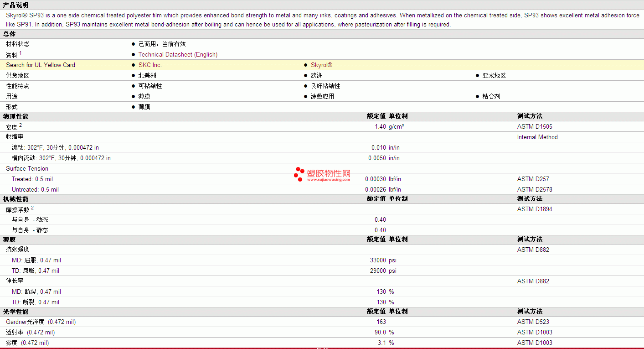Click the tensile strength value 33000
The width and height of the screenshot is (644, 349).
click(378, 260)
